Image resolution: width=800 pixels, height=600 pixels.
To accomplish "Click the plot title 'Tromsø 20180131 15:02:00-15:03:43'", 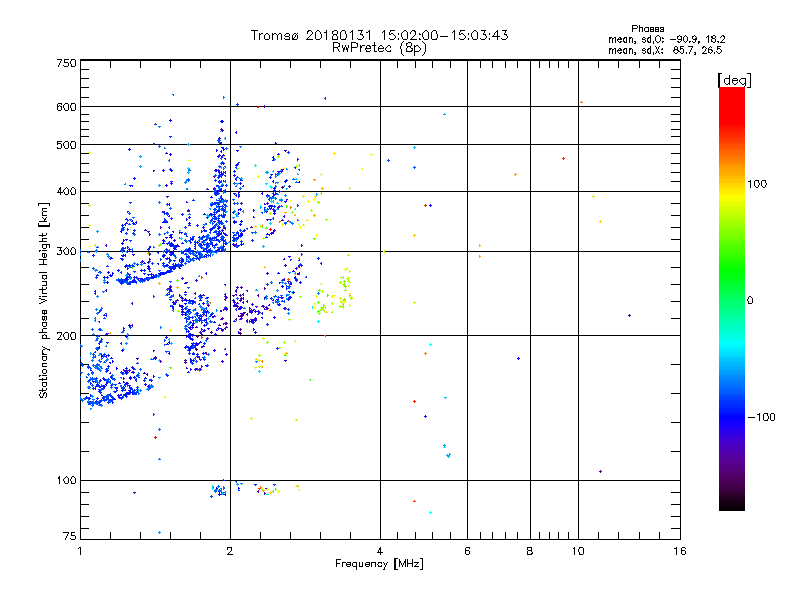I will pyautogui.click(x=379, y=35).
